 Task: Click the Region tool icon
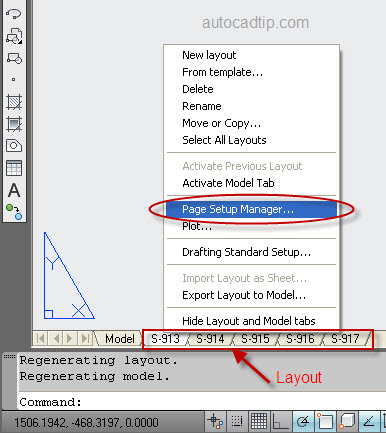[x=14, y=146]
